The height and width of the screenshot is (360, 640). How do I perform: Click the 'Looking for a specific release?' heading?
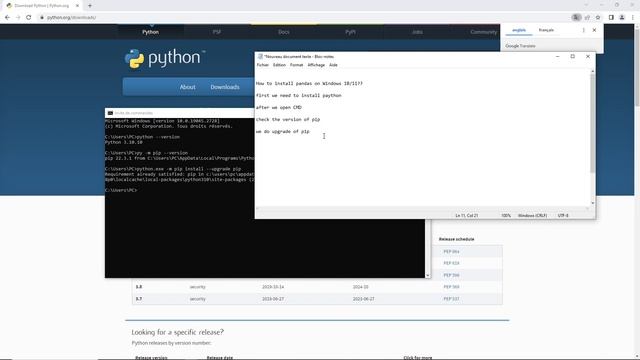point(178,332)
